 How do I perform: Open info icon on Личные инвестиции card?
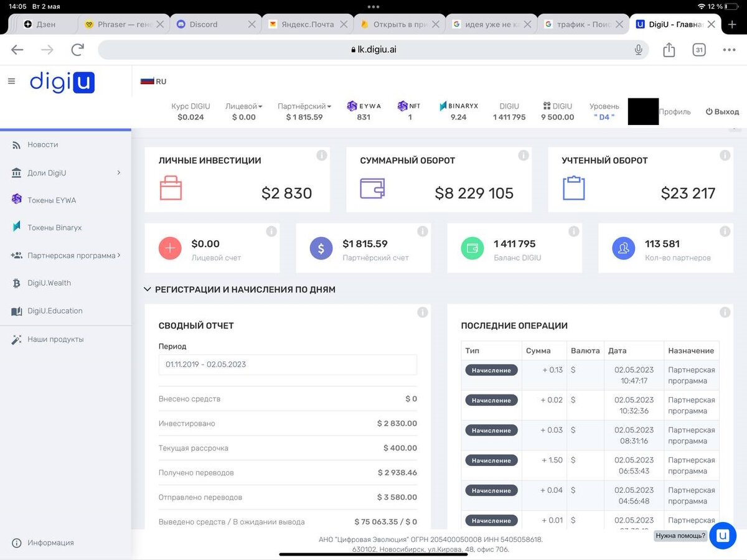322,156
